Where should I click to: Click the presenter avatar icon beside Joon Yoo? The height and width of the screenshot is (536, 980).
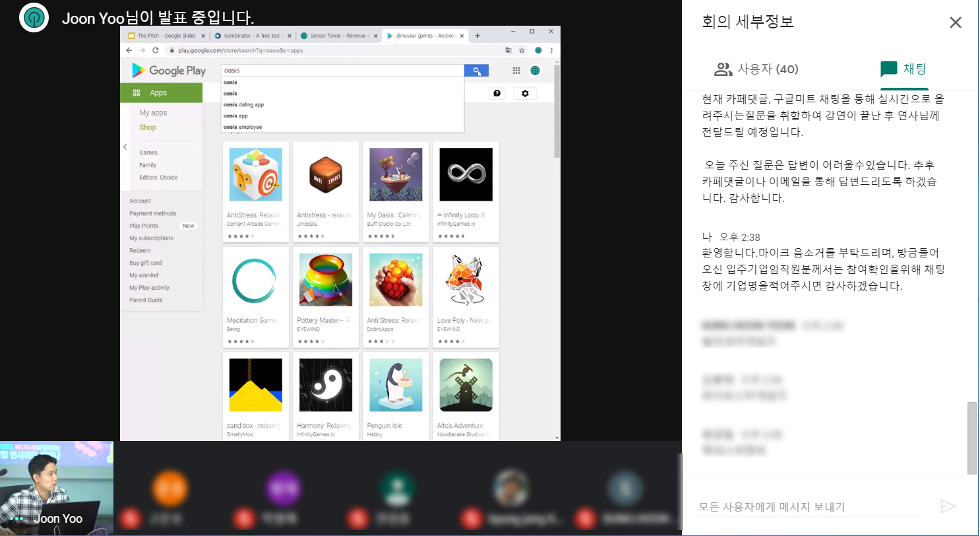point(35,17)
